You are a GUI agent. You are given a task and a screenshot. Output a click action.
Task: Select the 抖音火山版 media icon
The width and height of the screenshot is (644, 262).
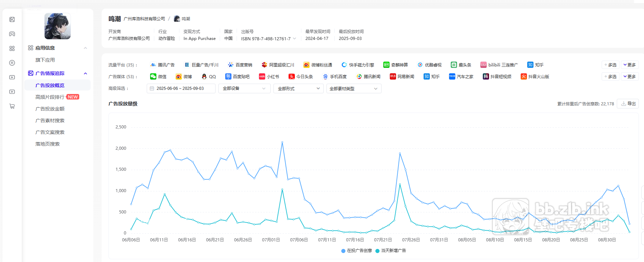523,76
